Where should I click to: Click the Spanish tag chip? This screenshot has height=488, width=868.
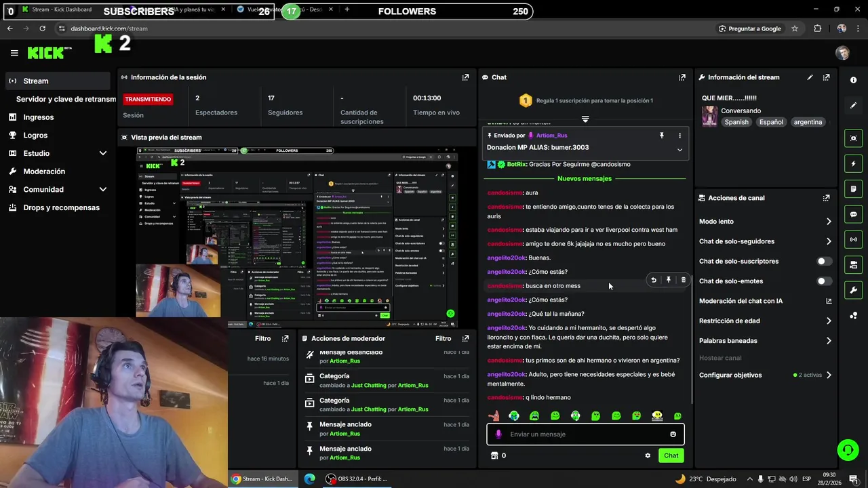tap(736, 122)
